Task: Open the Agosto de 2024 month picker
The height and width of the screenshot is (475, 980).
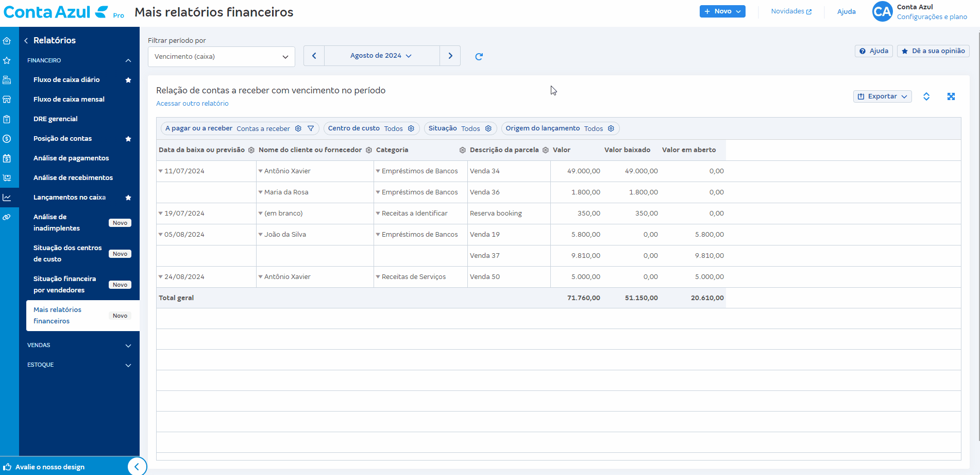Action: tap(381, 56)
